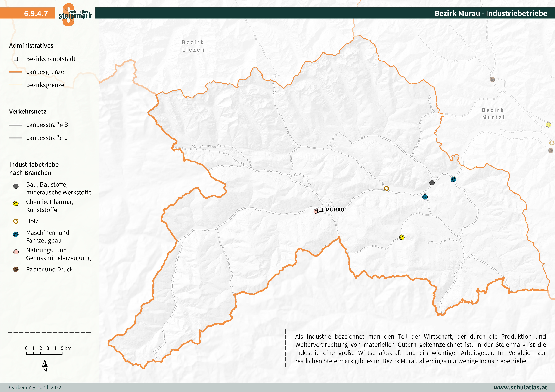This screenshot has height=392, width=555.
Task: Select the MURAU city label on the map
Action: 335,210
